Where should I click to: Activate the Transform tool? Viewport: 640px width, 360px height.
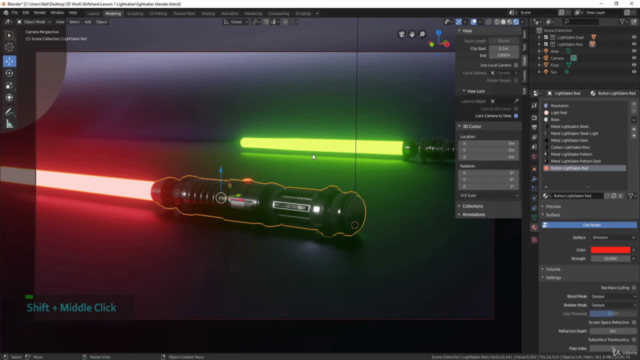coord(9,98)
